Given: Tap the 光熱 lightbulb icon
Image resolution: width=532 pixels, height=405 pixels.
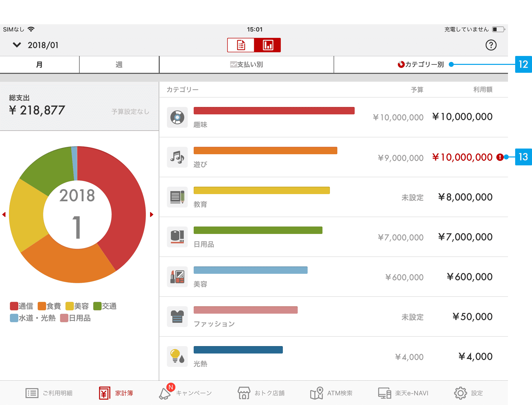Looking at the screenshot, I should tap(177, 356).
